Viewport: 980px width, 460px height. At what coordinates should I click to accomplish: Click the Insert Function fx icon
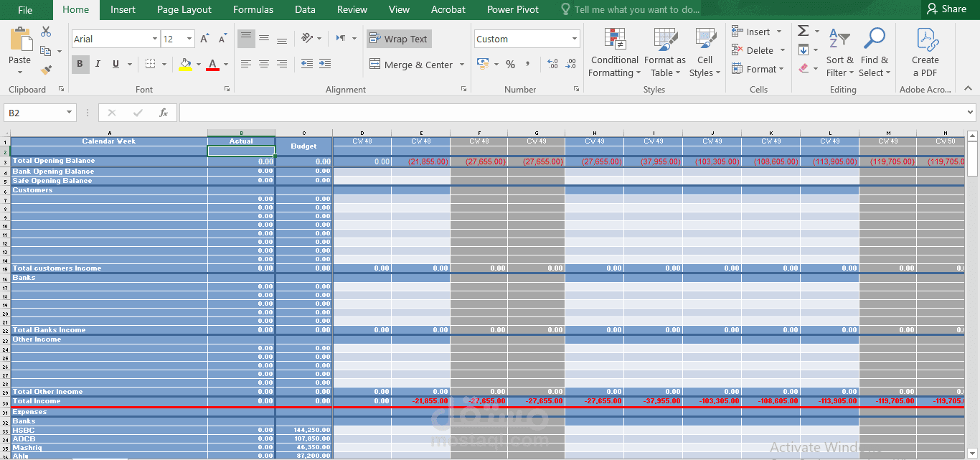[164, 113]
